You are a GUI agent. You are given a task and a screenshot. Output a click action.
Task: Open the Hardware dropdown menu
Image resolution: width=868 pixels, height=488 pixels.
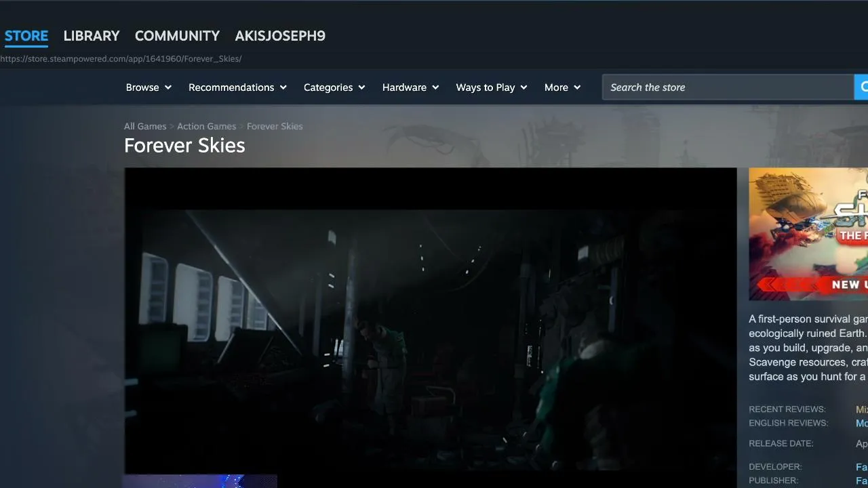click(x=410, y=87)
